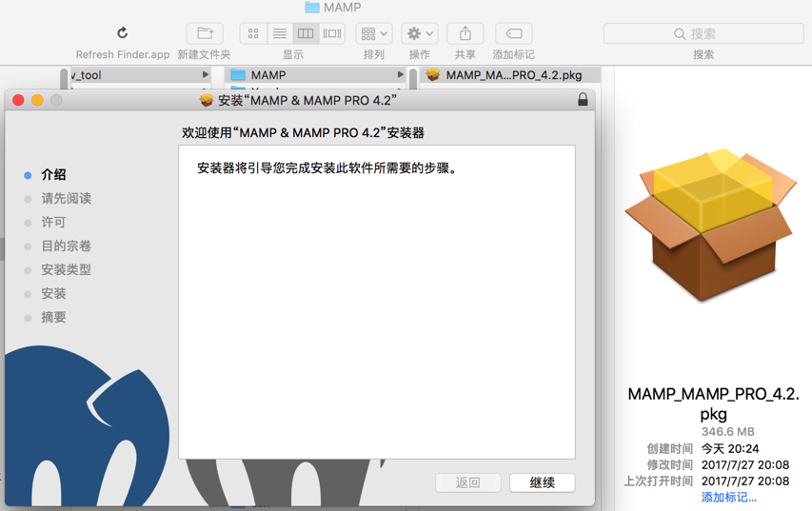
Task: Select the v_tool folder row
Action: coord(140,75)
